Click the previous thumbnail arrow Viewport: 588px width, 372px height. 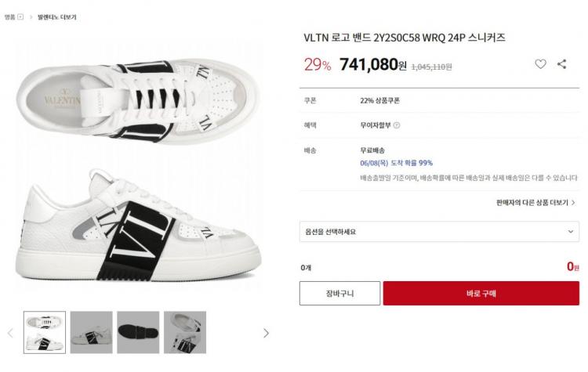[x=10, y=333]
